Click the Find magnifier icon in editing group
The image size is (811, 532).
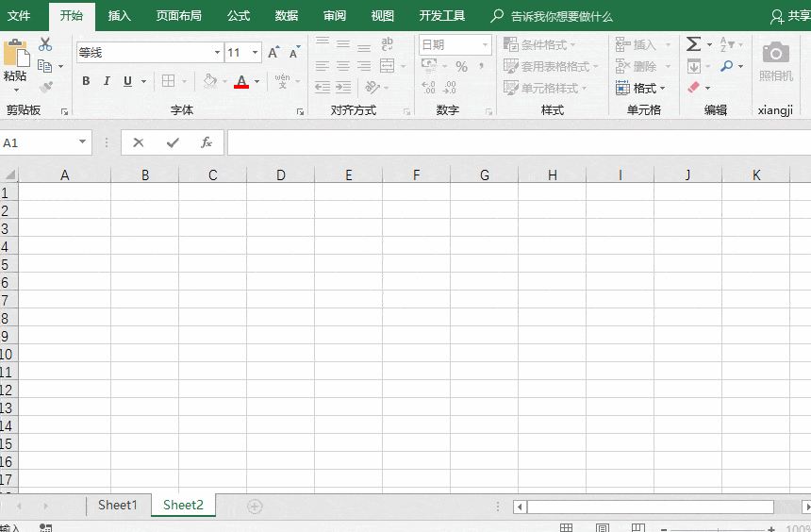(726, 66)
